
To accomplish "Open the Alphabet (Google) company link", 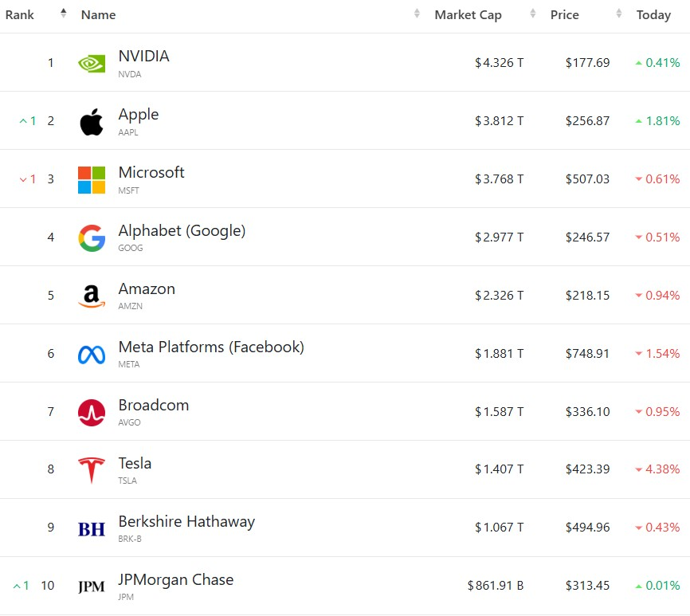I will 182,230.
